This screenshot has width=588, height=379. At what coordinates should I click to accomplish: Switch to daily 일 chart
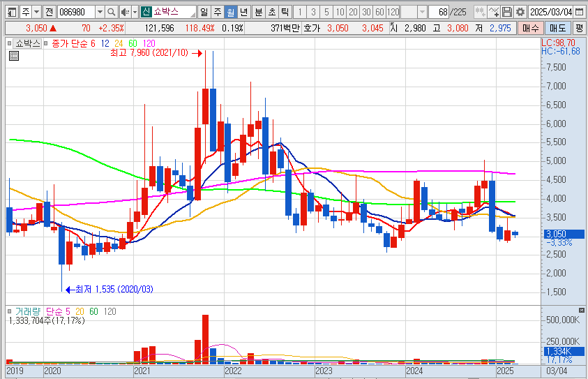click(204, 13)
